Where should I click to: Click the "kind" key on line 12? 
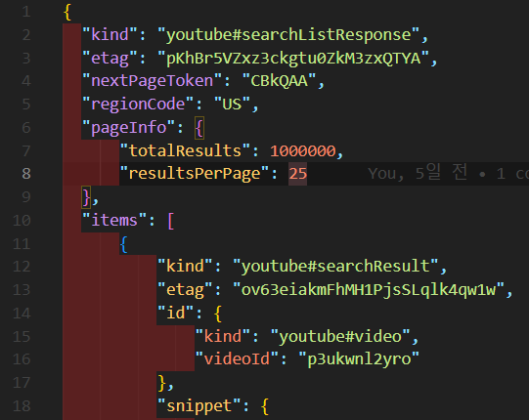[x=185, y=267]
